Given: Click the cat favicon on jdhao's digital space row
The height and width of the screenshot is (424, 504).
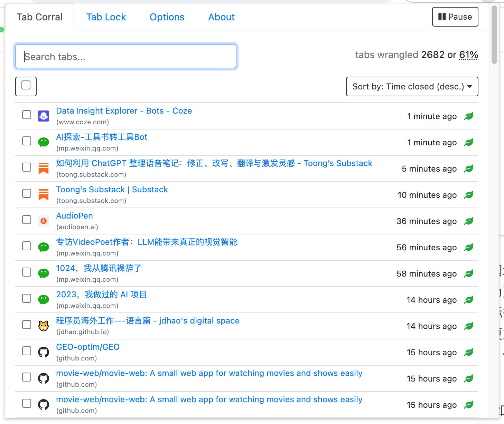Looking at the screenshot, I should [x=44, y=325].
